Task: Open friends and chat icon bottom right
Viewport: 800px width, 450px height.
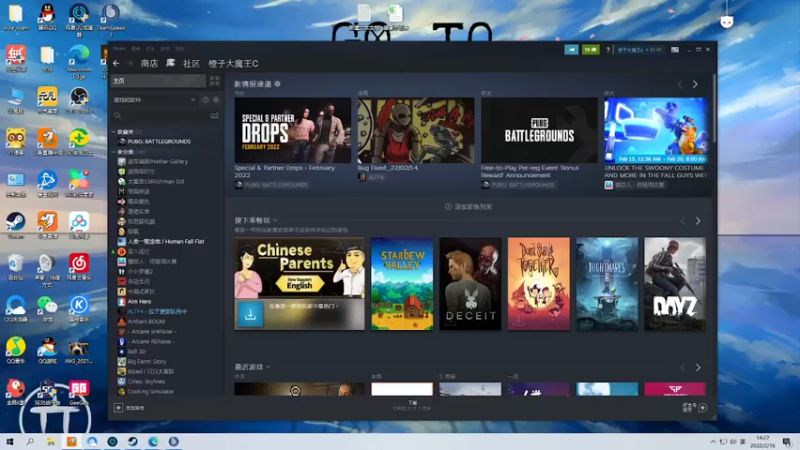Action: tap(695, 407)
